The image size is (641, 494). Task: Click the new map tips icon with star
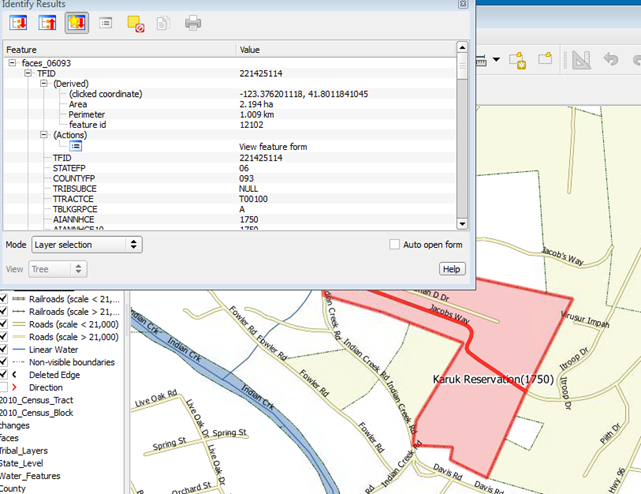pos(518,61)
